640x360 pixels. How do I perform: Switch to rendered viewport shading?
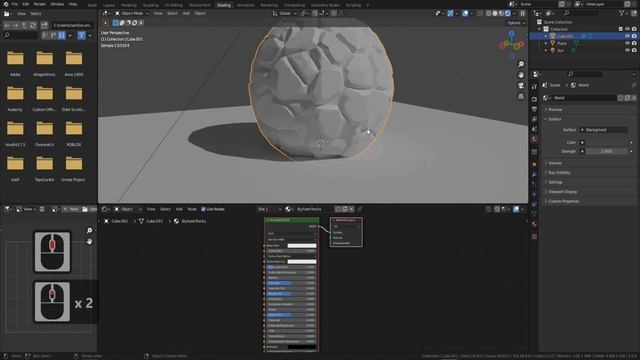pyautogui.click(x=508, y=13)
